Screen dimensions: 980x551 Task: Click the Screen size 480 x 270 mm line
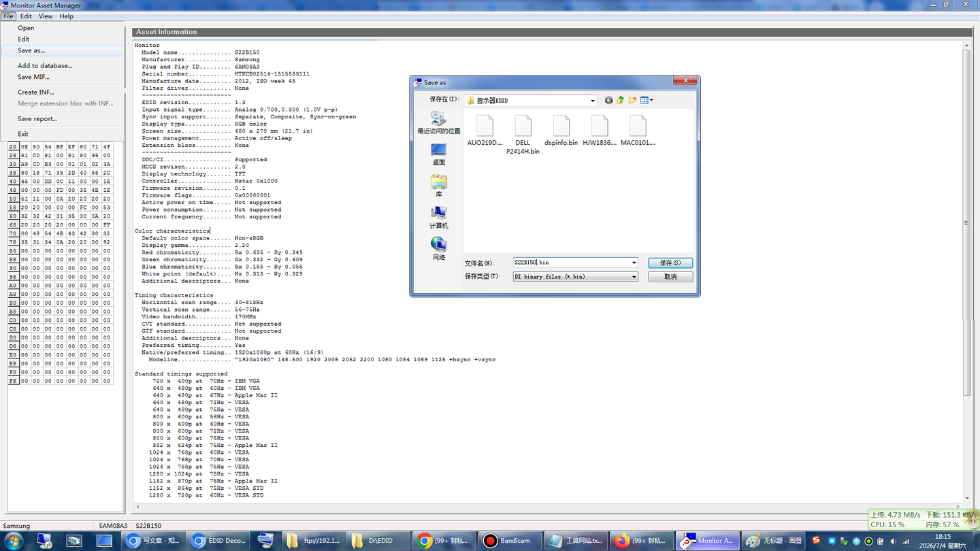(227, 131)
